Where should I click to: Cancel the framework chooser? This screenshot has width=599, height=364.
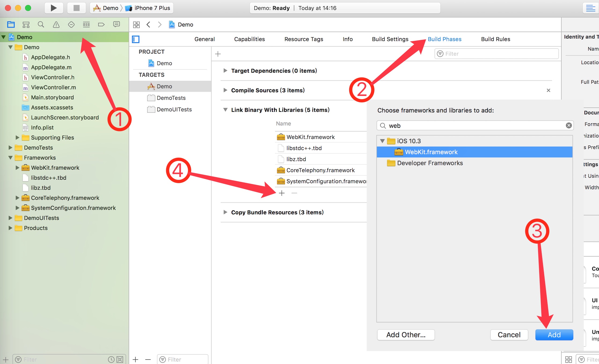click(x=509, y=335)
